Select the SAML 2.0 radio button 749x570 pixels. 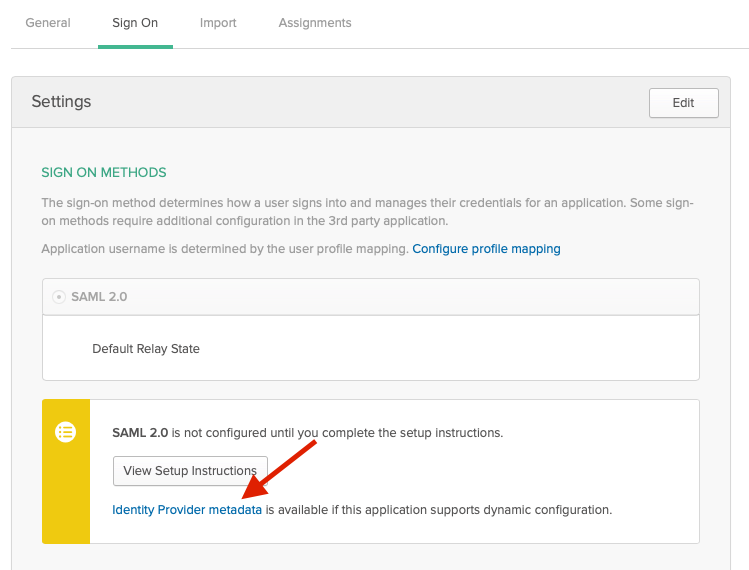[x=59, y=297]
